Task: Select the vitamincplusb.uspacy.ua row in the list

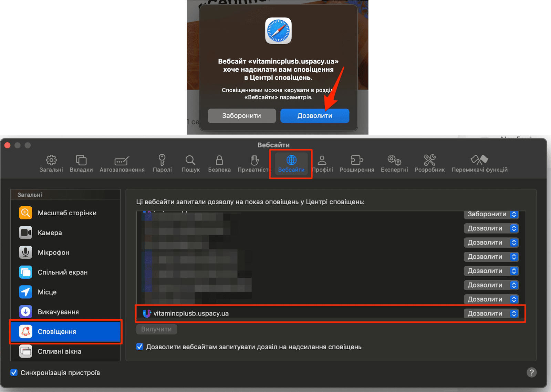Action: point(331,313)
